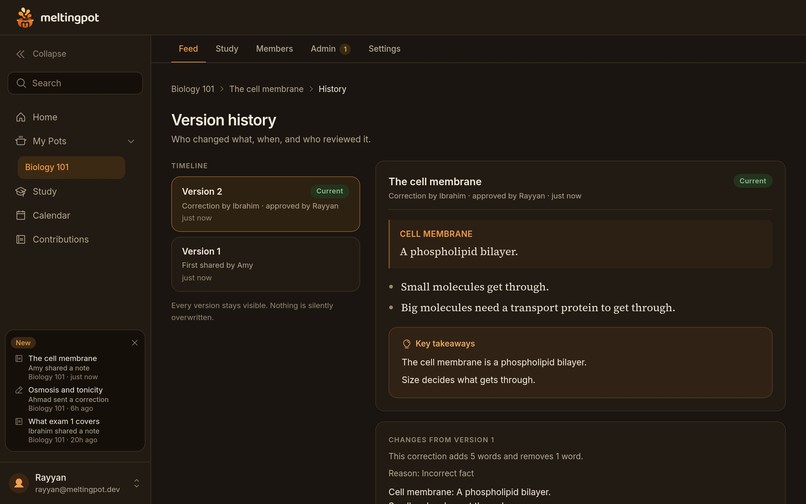
Task: Click the magnifier icon in Search
Action: pyautogui.click(x=21, y=83)
